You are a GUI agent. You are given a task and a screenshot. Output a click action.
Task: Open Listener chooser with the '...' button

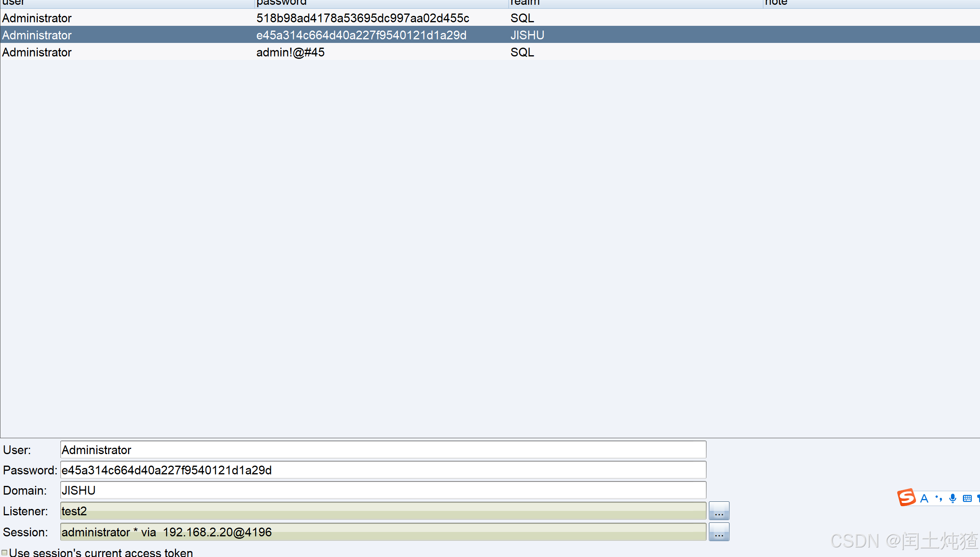719,511
